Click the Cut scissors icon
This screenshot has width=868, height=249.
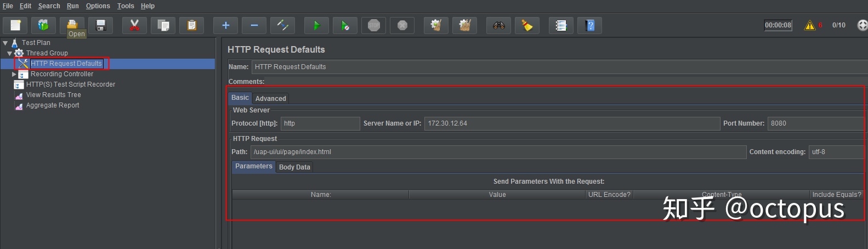(x=134, y=25)
